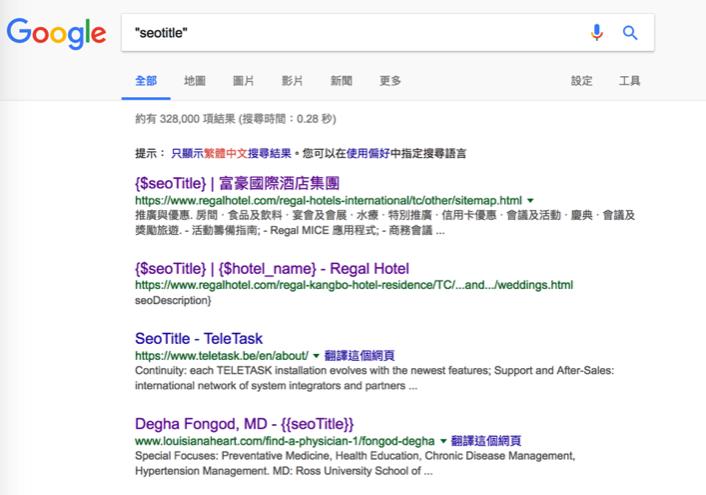Expand dropdown arrow beside teletask.be URL

point(316,356)
